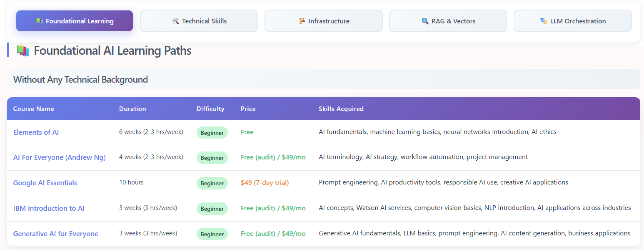
Task: Click the duration of IBM Introduction to AI
Action: pos(148,208)
